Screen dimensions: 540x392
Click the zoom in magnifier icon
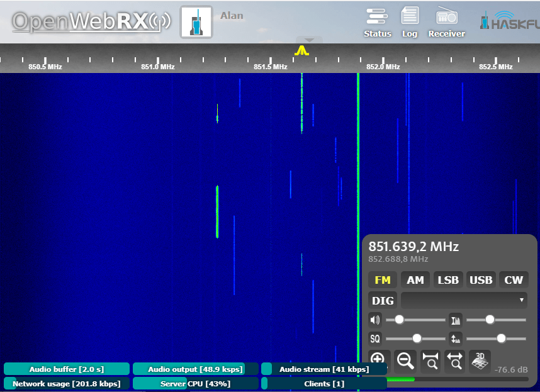point(378,360)
